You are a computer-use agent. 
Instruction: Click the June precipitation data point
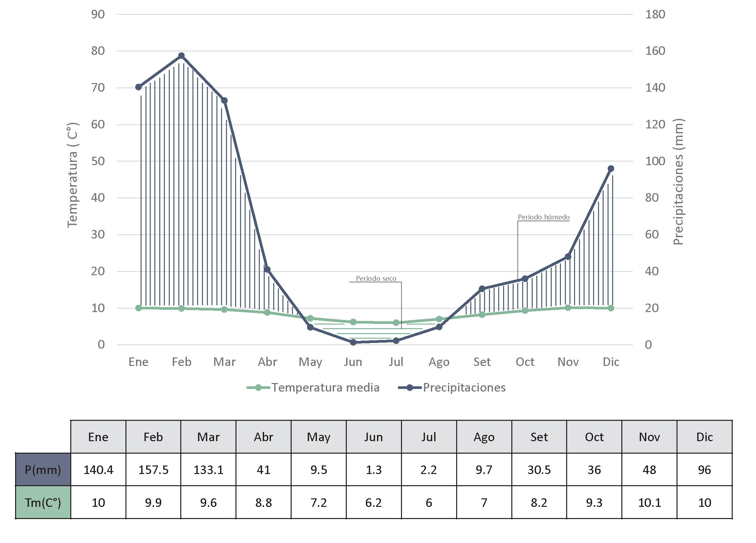click(x=353, y=342)
